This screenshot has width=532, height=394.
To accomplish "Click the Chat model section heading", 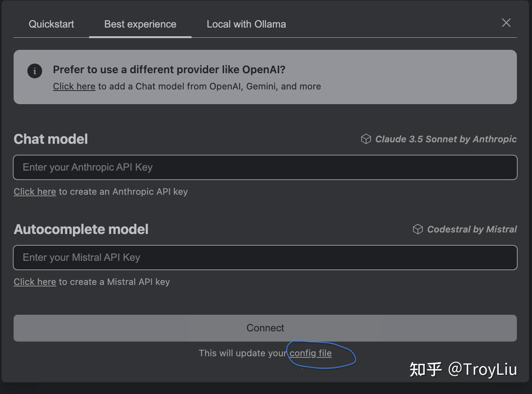I will pyautogui.click(x=51, y=139).
